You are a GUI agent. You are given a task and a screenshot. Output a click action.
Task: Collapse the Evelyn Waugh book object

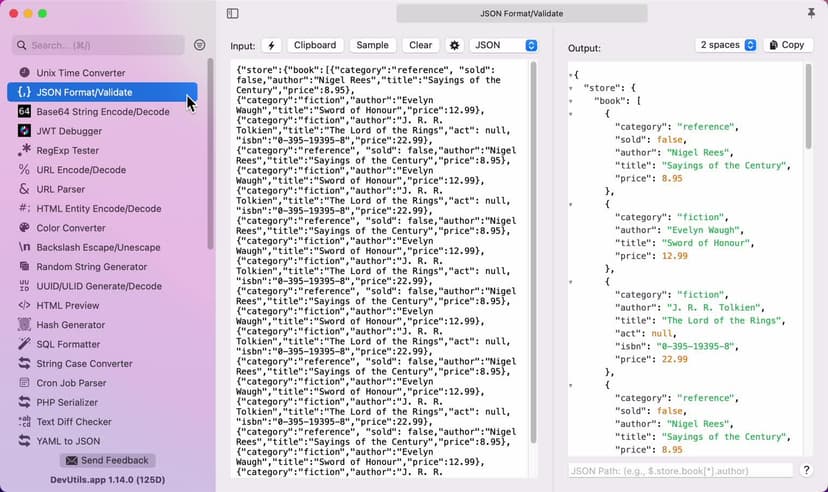[x=571, y=204]
